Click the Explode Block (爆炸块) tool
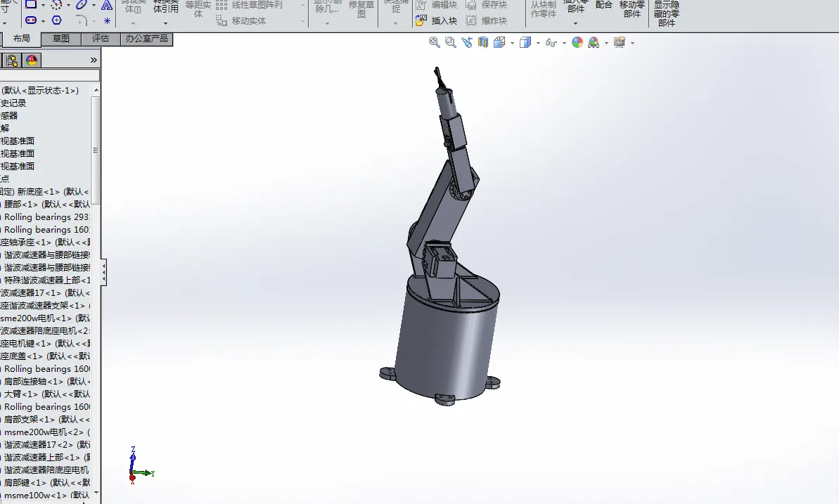This screenshot has width=839, height=504. [x=487, y=21]
